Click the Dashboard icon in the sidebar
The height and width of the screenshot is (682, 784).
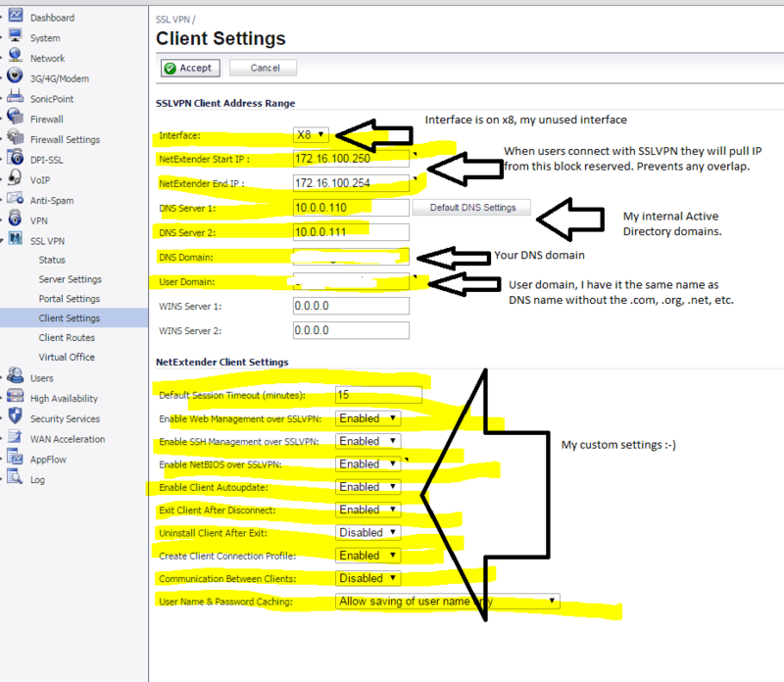(x=15, y=17)
